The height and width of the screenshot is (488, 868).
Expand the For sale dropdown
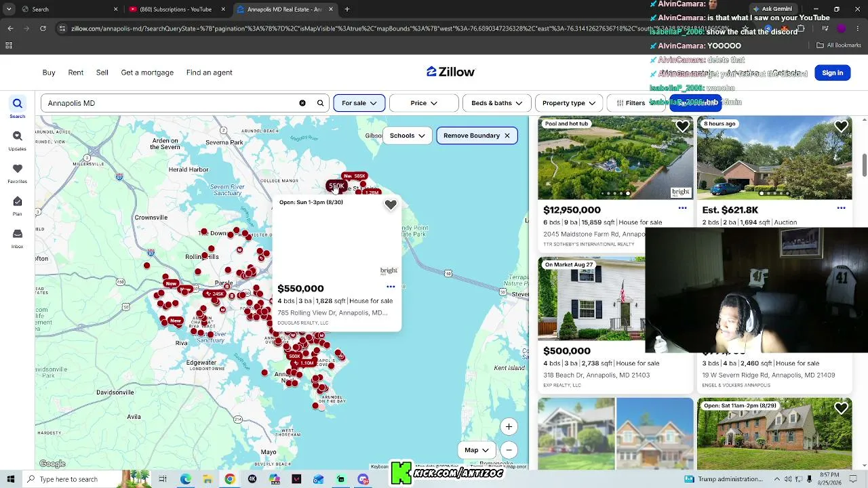point(359,103)
